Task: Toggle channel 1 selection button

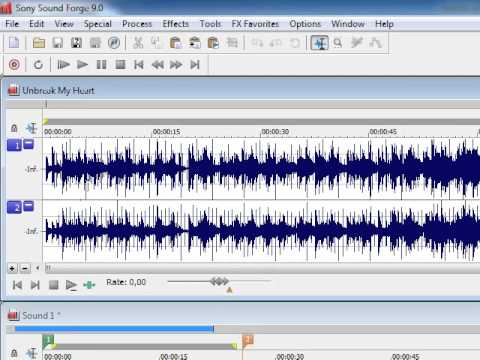Action: 14,145
